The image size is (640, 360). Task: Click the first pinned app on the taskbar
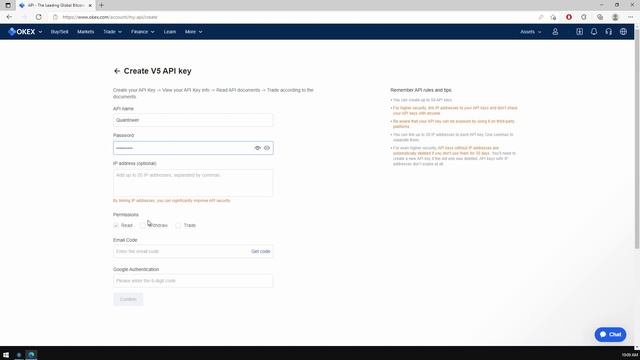18,355
